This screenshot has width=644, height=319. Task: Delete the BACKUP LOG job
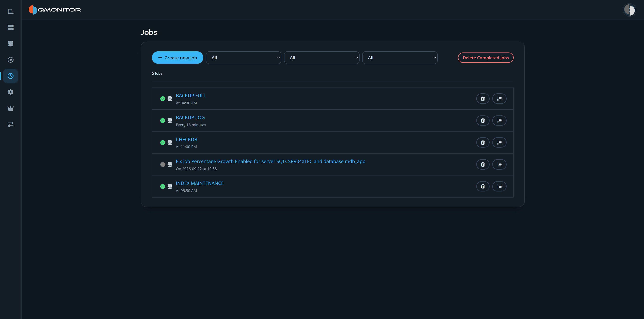pyautogui.click(x=483, y=121)
